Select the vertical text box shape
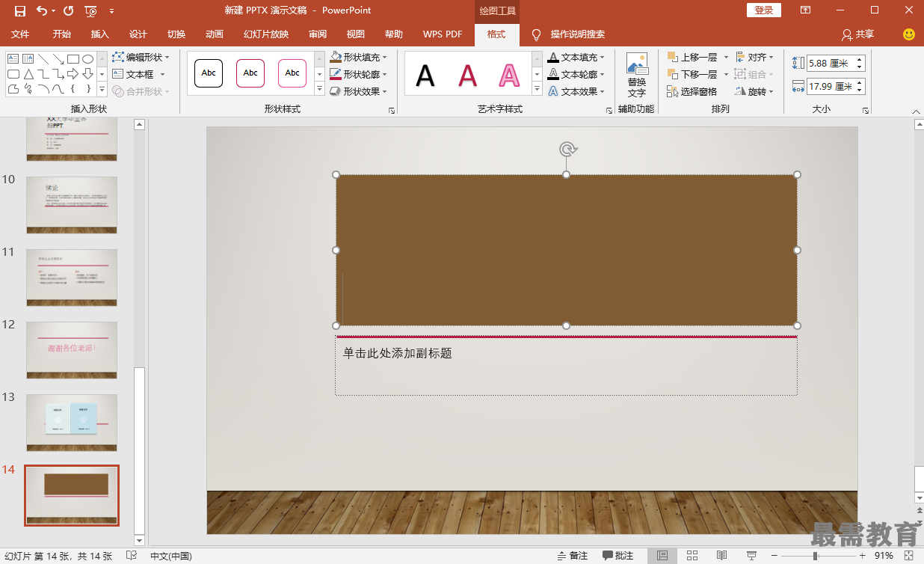 click(x=28, y=58)
